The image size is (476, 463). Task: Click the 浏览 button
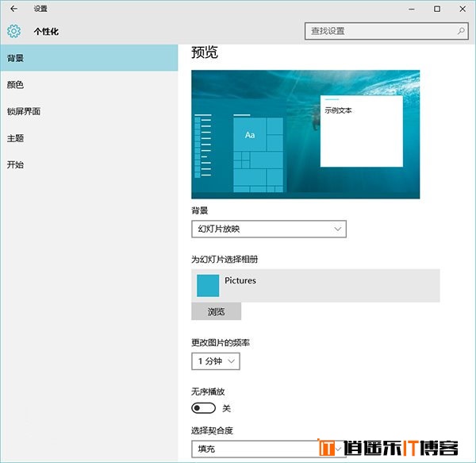pyautogui.click(x=216, y=311)
